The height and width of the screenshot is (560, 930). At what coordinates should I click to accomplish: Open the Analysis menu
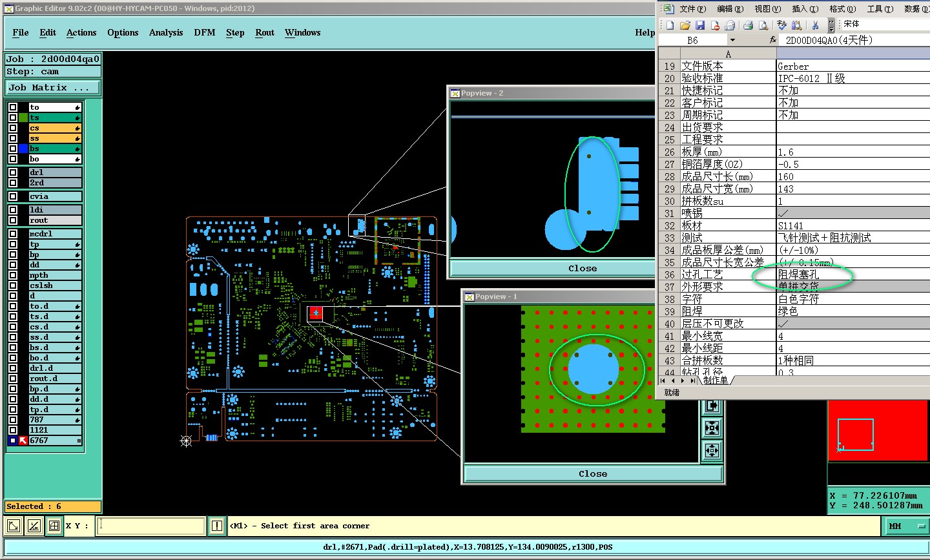(166, 32)
